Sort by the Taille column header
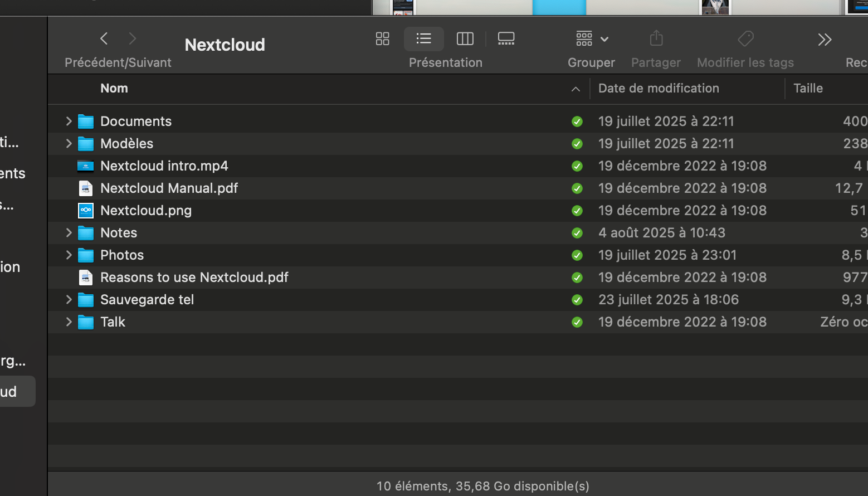 808,88
